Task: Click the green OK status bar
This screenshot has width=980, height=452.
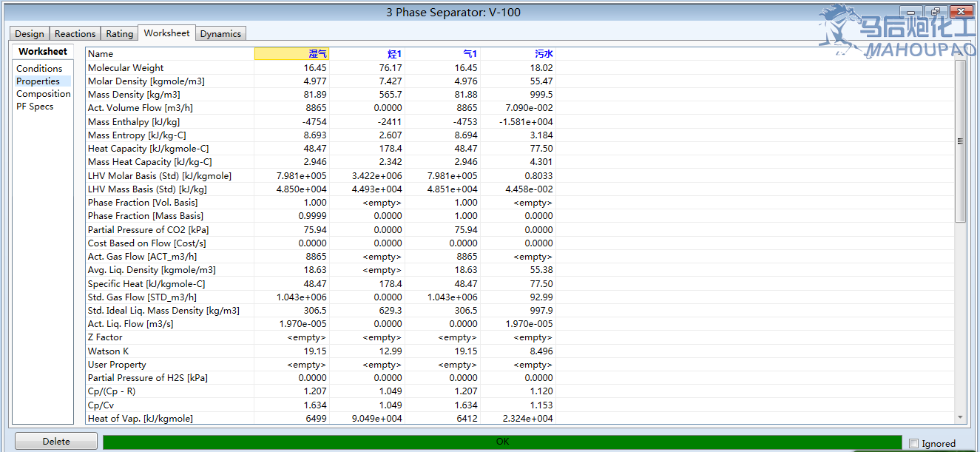Action: [x=502, y=442]
